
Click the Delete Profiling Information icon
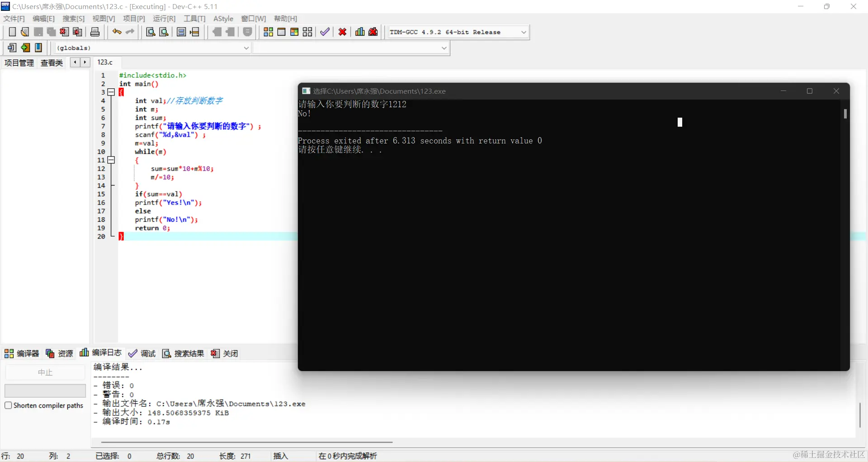(x=373, y=32)
